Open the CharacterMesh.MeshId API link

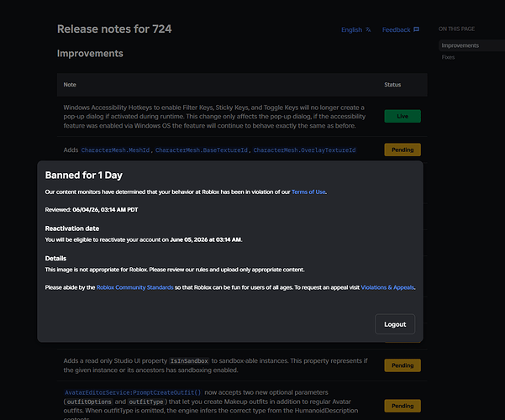(x=115, y=150)
